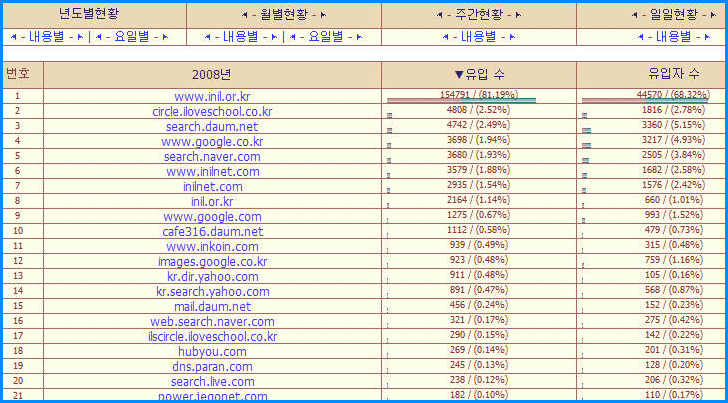Click previous arrow of 내용별 under 월별현황
The height and width of the screenshot is (403, 728).
(208, 37)
